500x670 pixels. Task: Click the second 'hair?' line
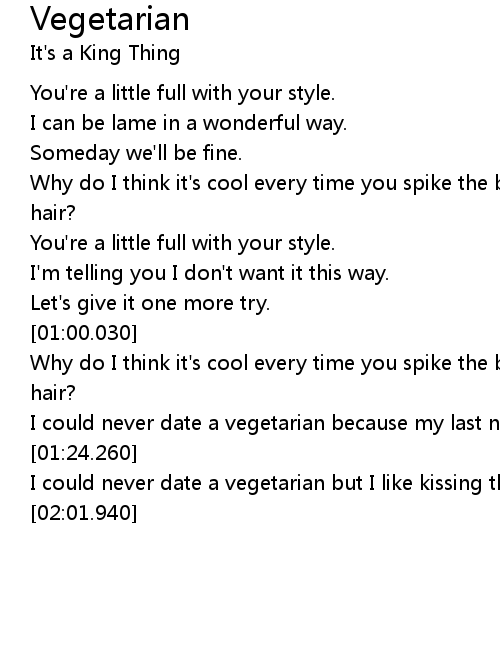(53, 393)
